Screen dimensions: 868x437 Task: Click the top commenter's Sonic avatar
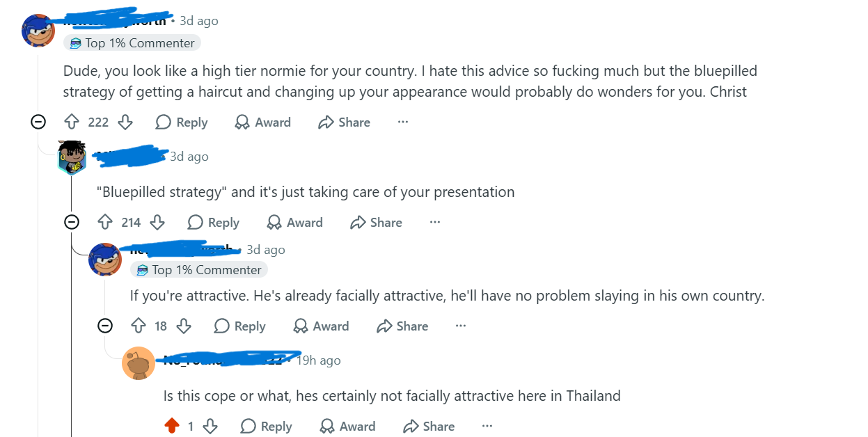point(38,30)
